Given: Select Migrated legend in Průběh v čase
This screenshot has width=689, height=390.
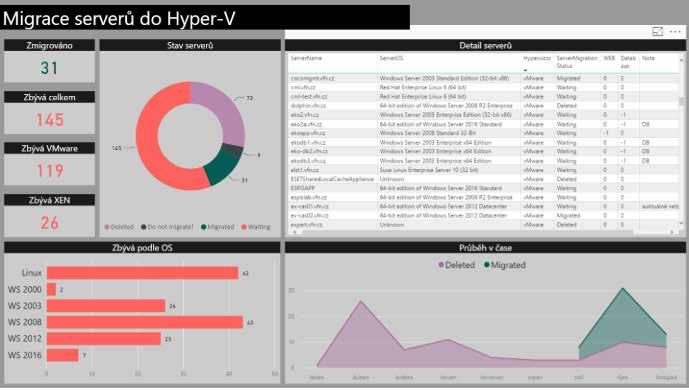Looking at the screenshot, I should [x=505, y=265].
